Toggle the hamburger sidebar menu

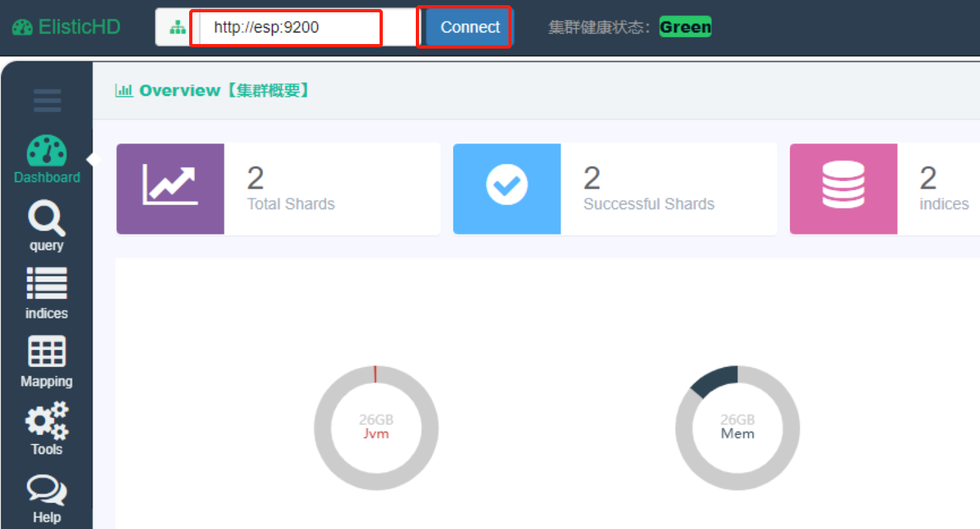point(47,100)
